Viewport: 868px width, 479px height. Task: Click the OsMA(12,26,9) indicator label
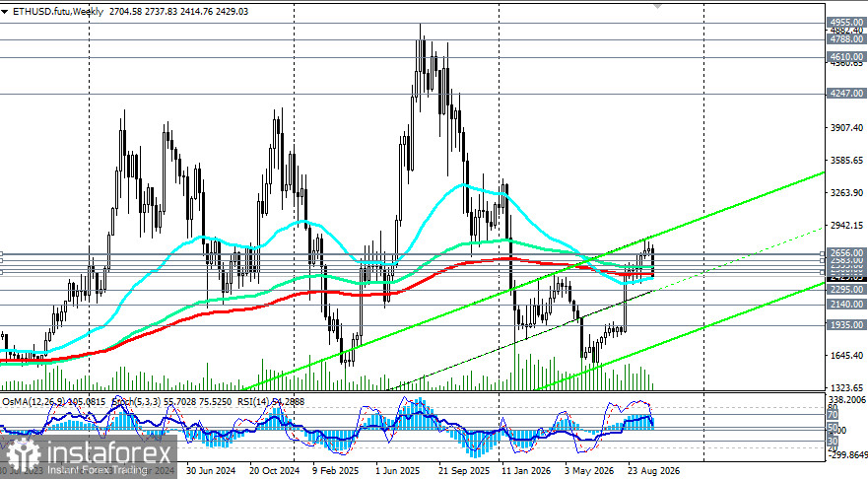point(32,401)
